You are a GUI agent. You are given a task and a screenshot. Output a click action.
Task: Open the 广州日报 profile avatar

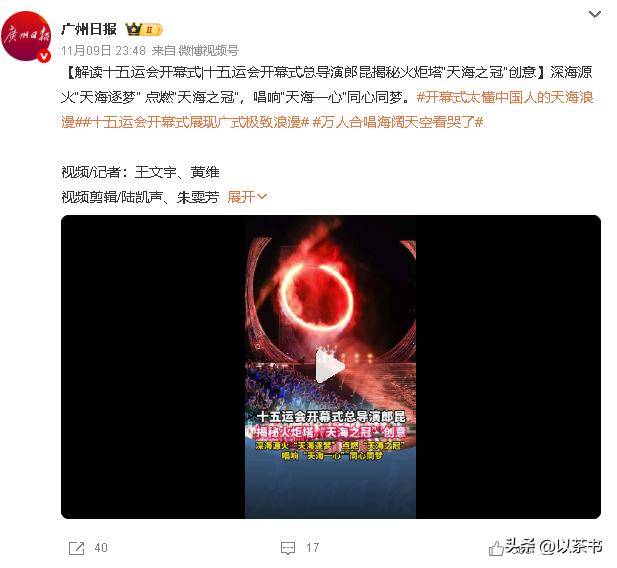tap(26, 36)
